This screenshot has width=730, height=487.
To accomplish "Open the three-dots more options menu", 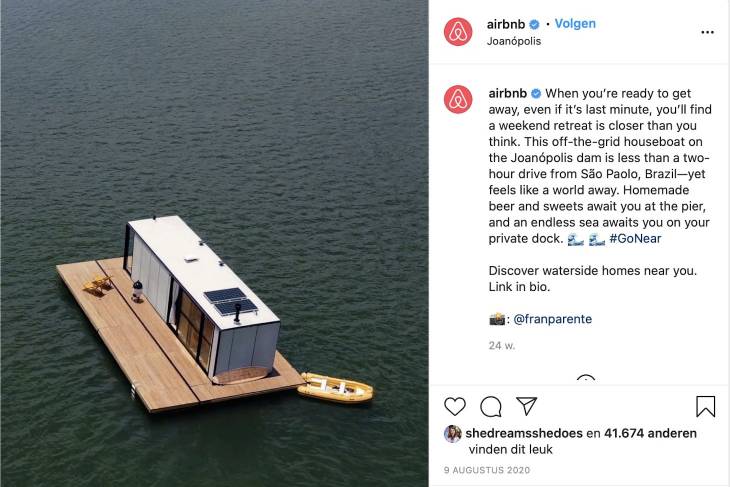I will click(707, 32).
